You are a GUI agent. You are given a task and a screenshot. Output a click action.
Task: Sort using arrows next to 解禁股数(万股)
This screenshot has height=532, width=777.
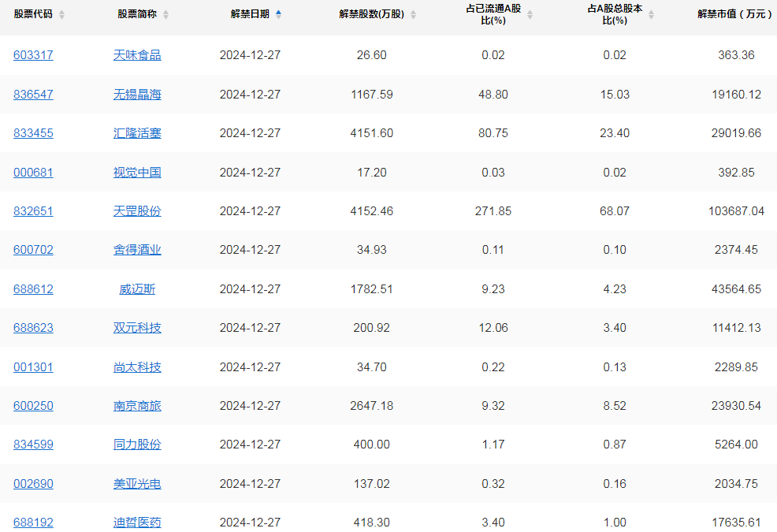click(413, 15)
